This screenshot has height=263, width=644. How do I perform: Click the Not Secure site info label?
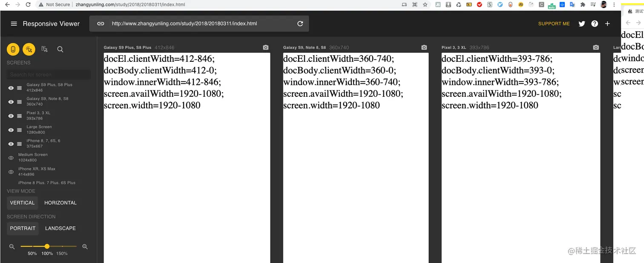click(x=55, y=5)
